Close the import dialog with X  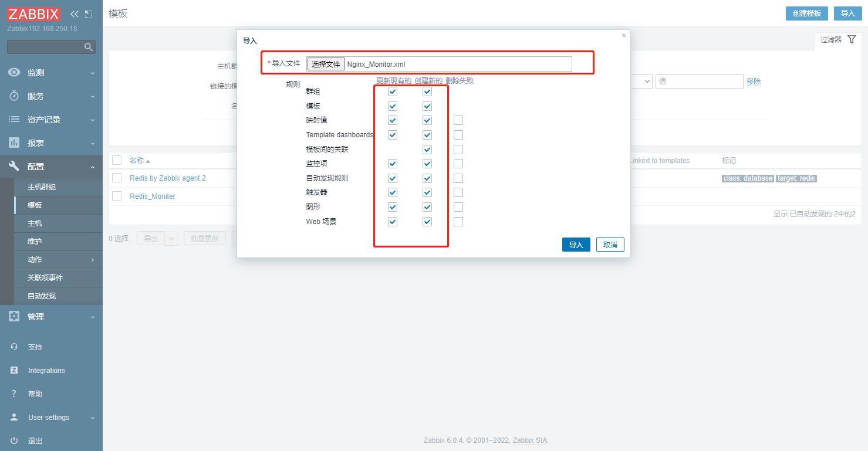tap(624, 36)
